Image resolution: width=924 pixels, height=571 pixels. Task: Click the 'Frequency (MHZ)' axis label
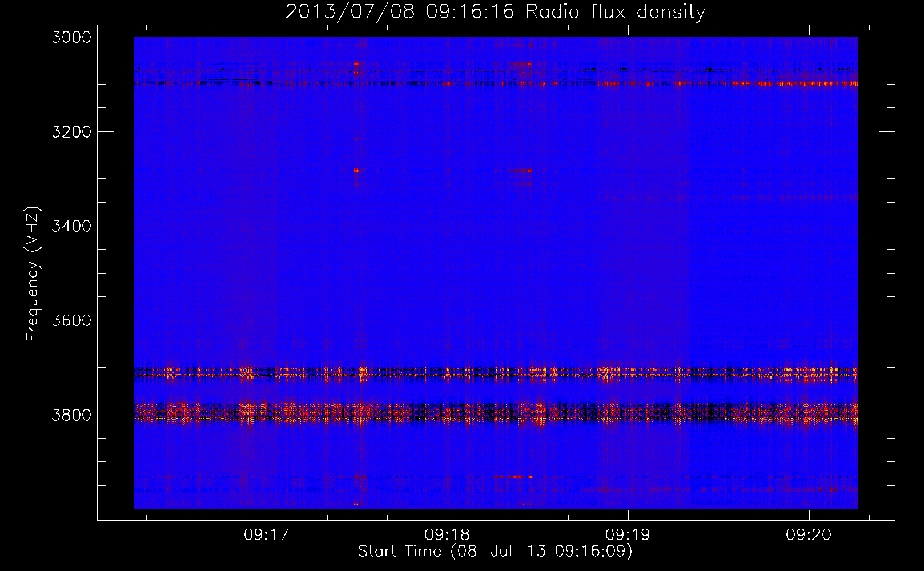pyautogui.click(x=33, y=274)
